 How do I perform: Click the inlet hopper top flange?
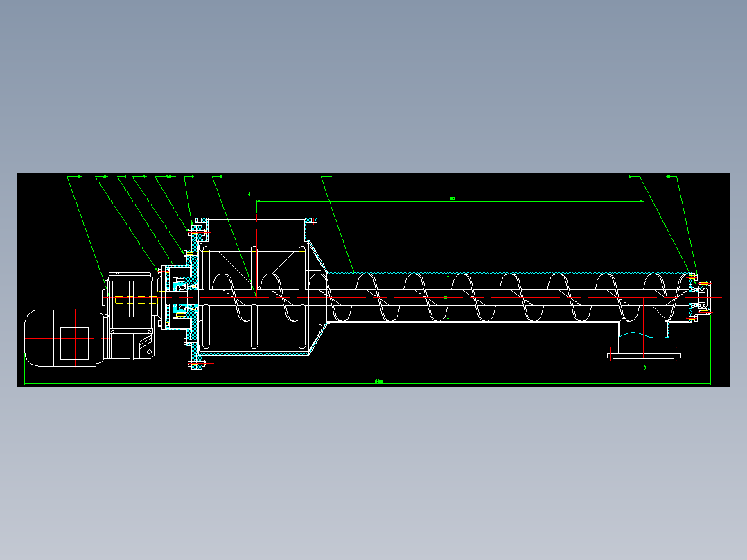(x=257, y=220)
